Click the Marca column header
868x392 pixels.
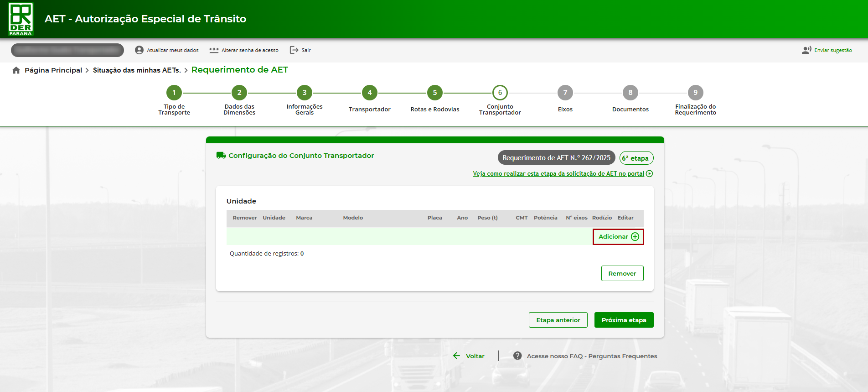tap(304, 218)
